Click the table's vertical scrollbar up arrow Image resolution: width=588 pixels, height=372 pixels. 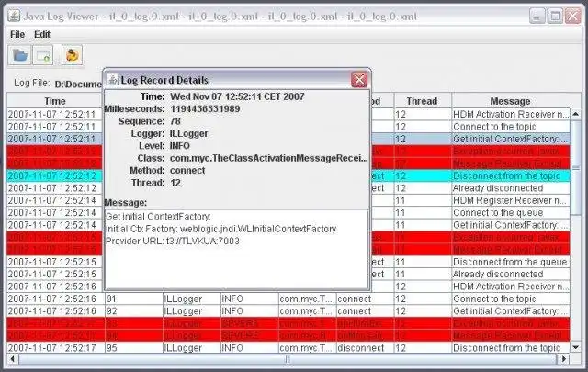[x=576, y=114]
